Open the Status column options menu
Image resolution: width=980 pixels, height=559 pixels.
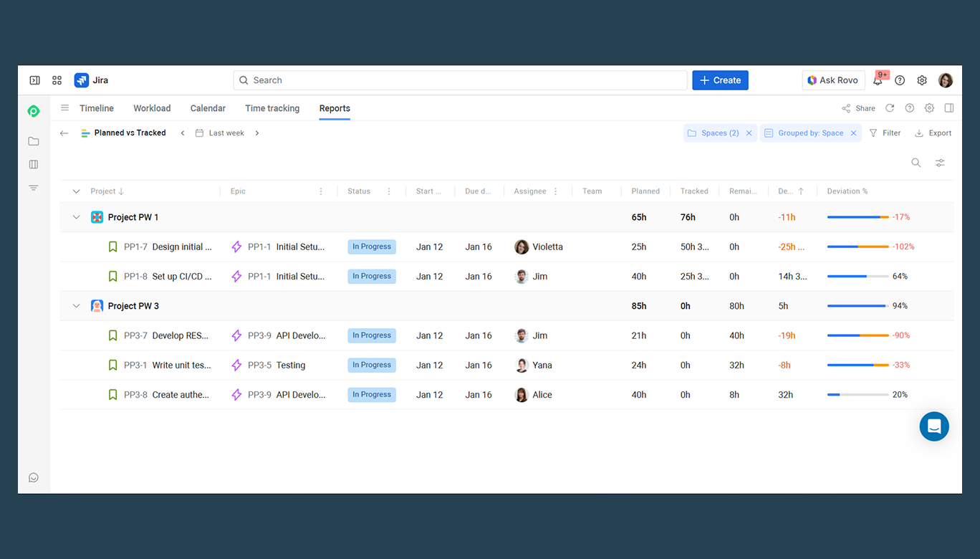tap(389, 191)
